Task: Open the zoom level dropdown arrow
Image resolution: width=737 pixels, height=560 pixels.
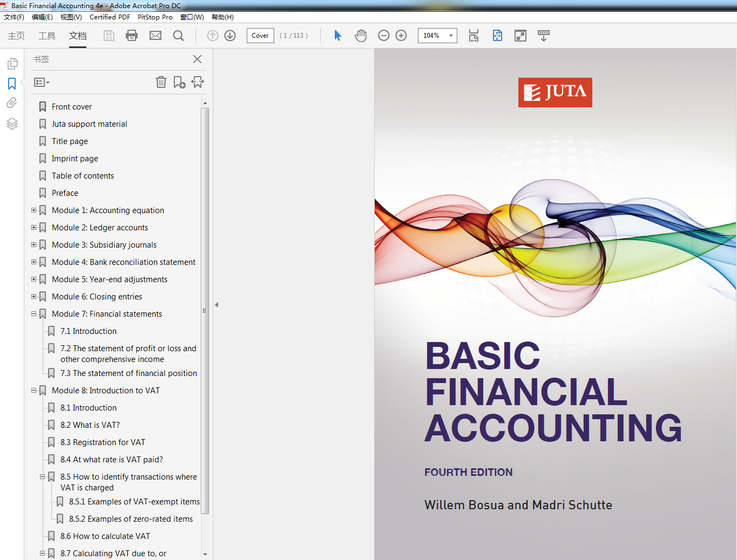Action: click(x=451, y=36)
